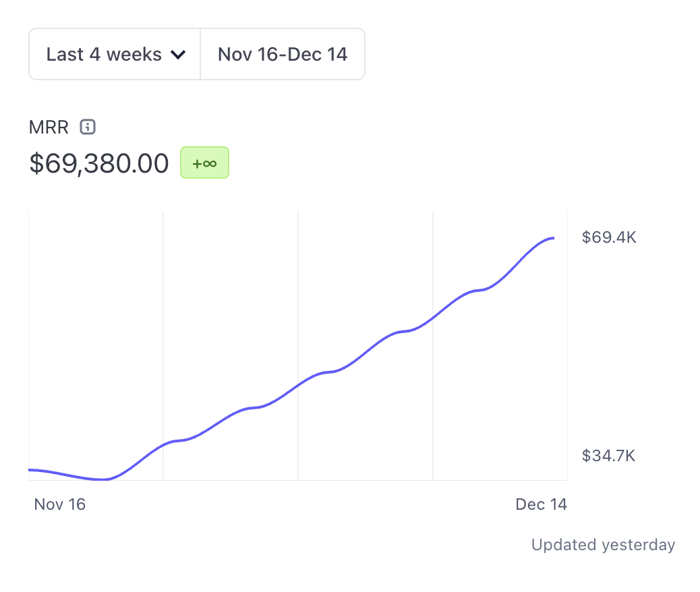Click the chevron arrow beside Last 4 weeks
Viewport: 700px width, 592px height.
click(178, 55)
